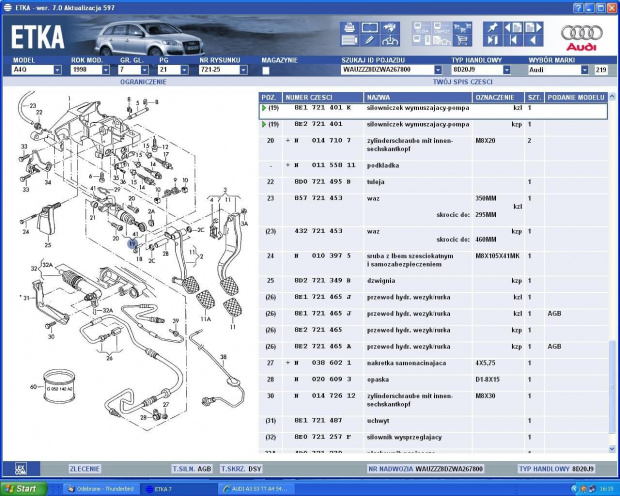The height and width of the screenshot is (496, 620).
Task: Expand the WYBÓR MARKI dropdown showing Audi
Action: point(584,70)
